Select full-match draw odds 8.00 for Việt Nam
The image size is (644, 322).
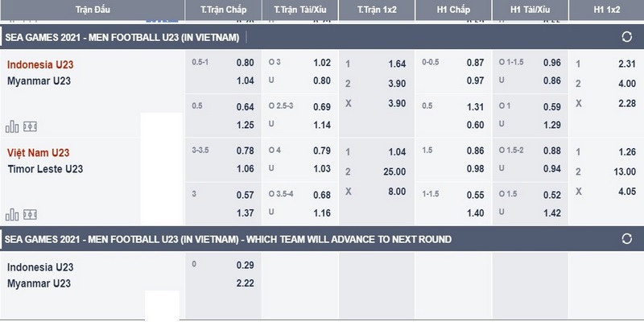coord(397,192)
